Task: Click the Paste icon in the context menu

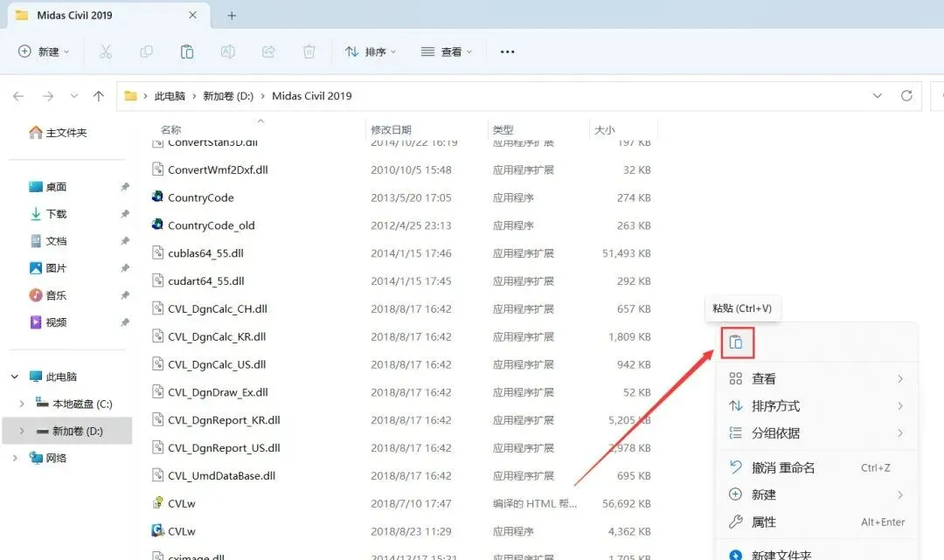Action: coord(736,342)
